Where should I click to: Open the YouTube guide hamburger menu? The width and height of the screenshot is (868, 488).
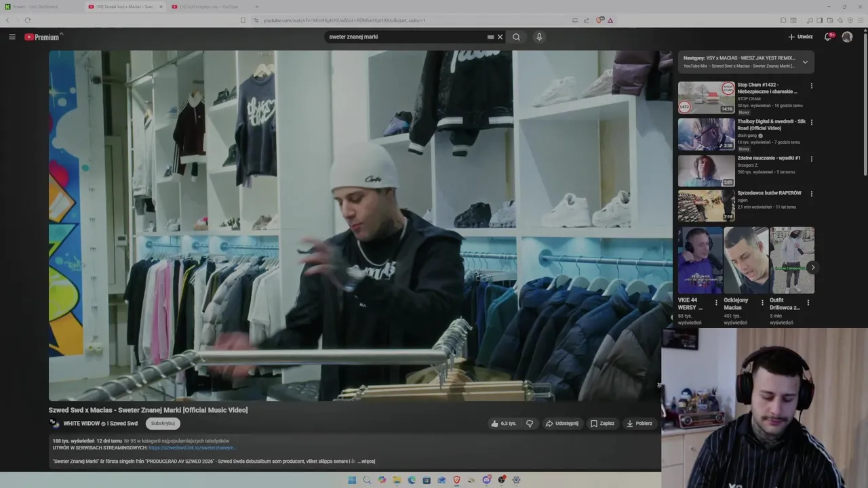12,37
